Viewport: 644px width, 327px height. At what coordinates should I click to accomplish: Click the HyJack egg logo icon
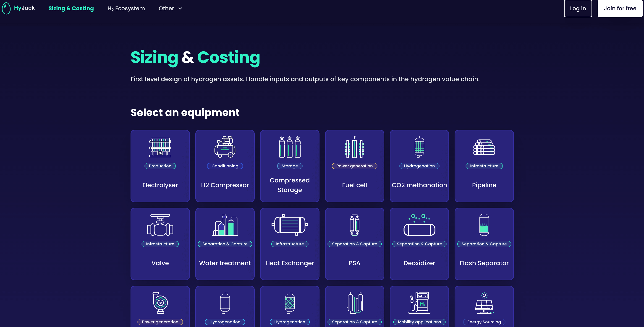pos(6,8)
